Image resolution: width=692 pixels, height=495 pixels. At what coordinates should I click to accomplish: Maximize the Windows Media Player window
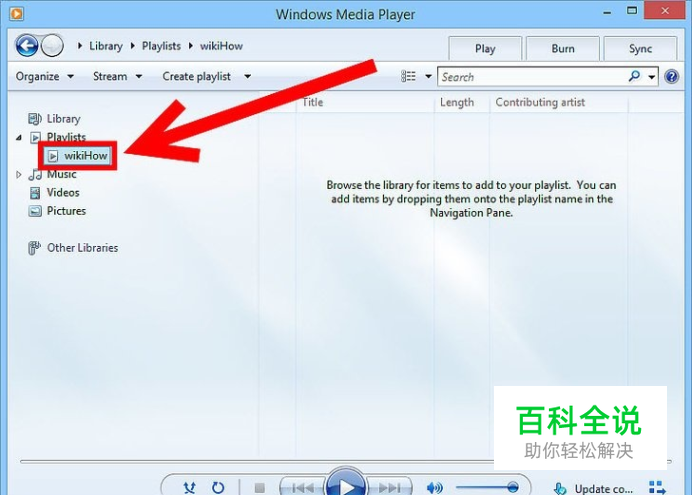pyautogui.click(x=632, y=11)
